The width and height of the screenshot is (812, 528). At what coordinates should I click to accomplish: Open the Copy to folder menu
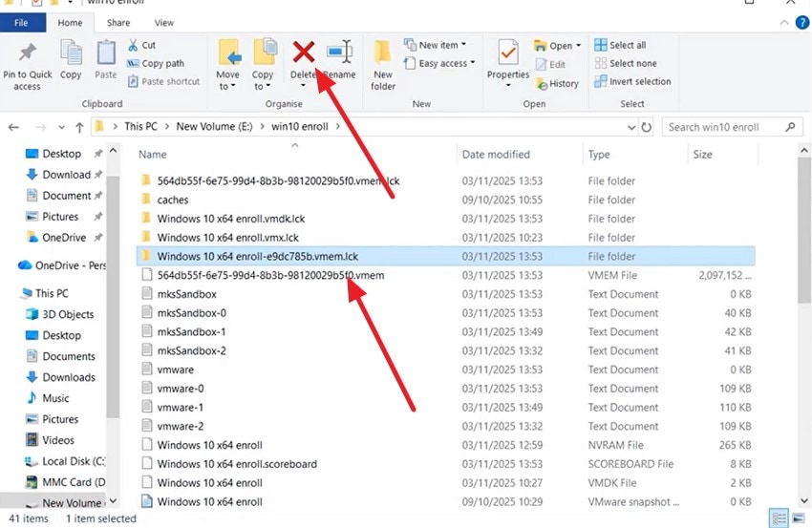pyautogui.click(x=263, y=65)
